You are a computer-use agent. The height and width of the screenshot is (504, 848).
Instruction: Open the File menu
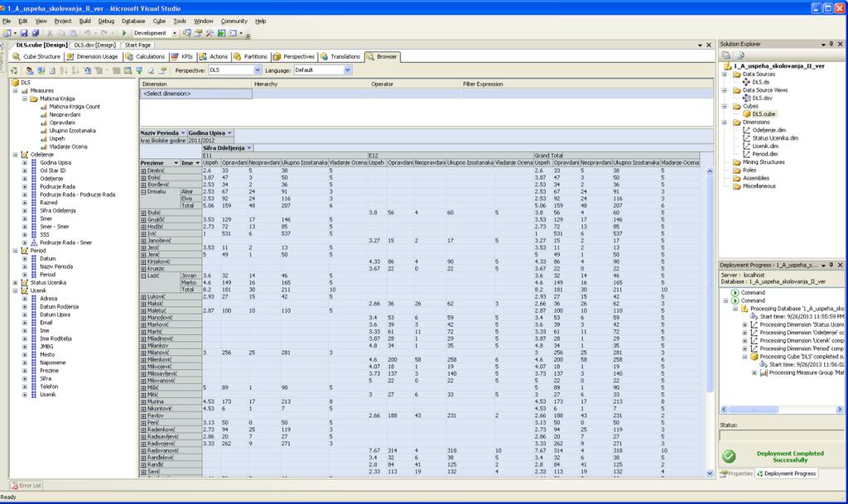pos(7,21)
